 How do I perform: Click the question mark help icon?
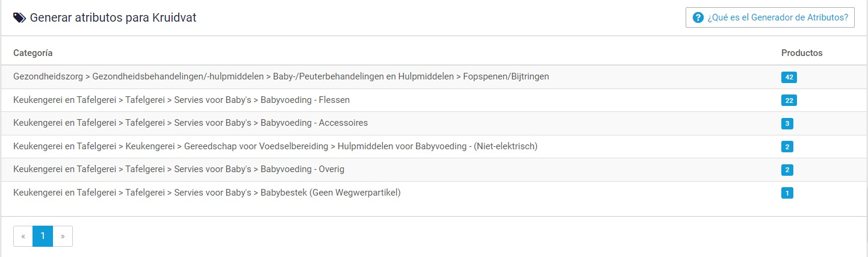tap(698, 17)
